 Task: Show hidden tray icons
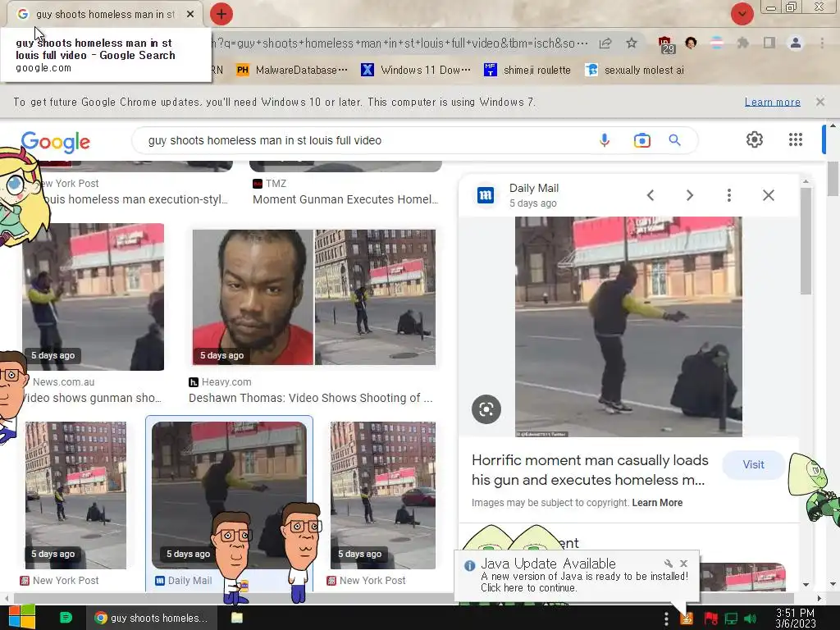(666, 619)
